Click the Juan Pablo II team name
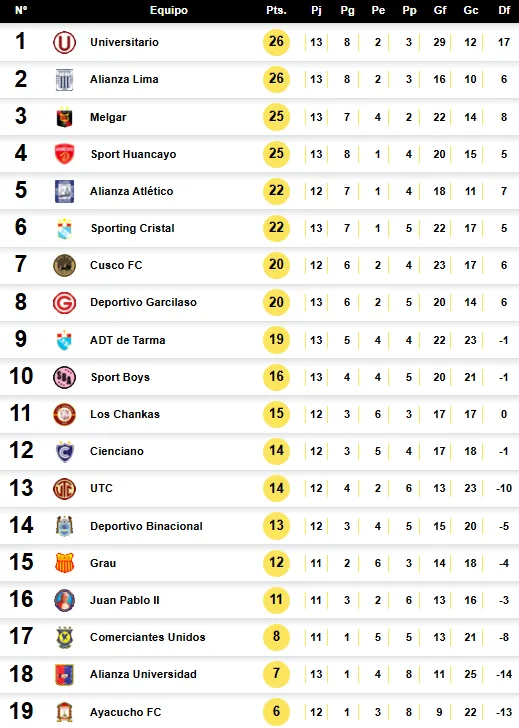The image size is (519, 728). click(x=124, y=600)
